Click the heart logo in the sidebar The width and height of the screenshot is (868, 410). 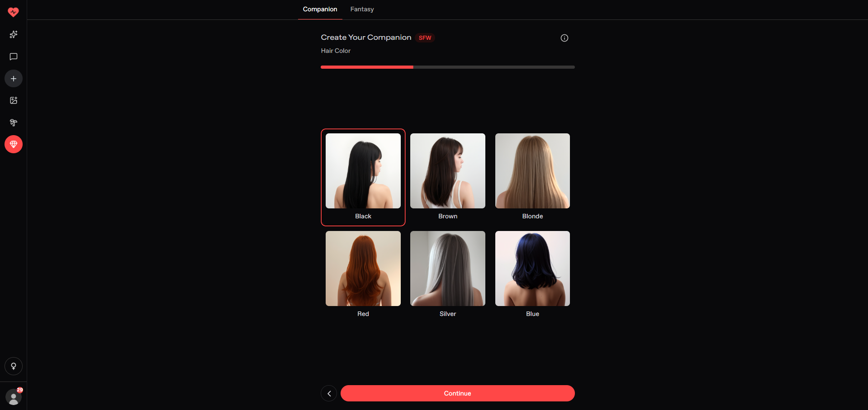(14, 12)
